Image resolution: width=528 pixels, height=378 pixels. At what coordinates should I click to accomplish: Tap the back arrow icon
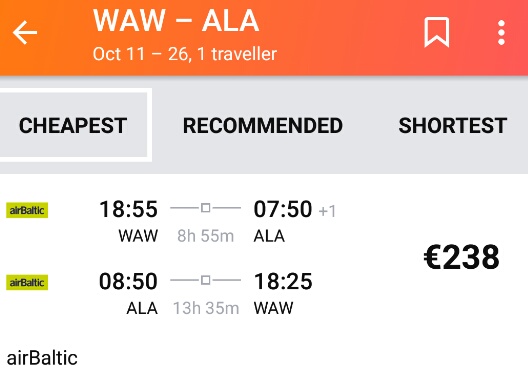[25, 33]
